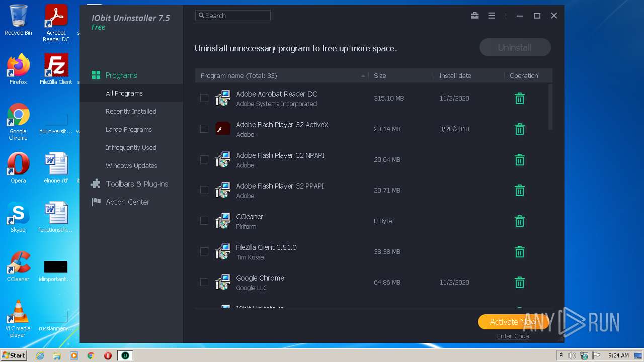The height and width of the screenshot is (362, 644).
Task: Click the Adobe Flash Player ActiveX program icon
Action: (x=222, y=129)
